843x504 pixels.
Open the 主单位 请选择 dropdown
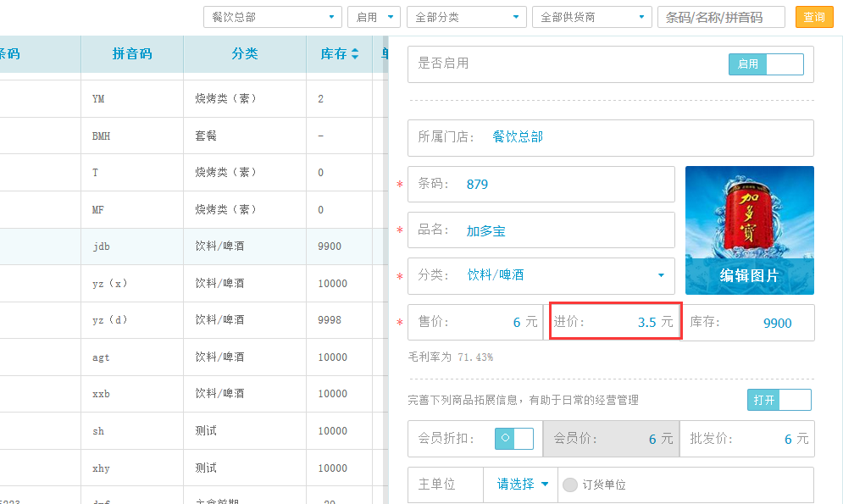tap(522, 485)
